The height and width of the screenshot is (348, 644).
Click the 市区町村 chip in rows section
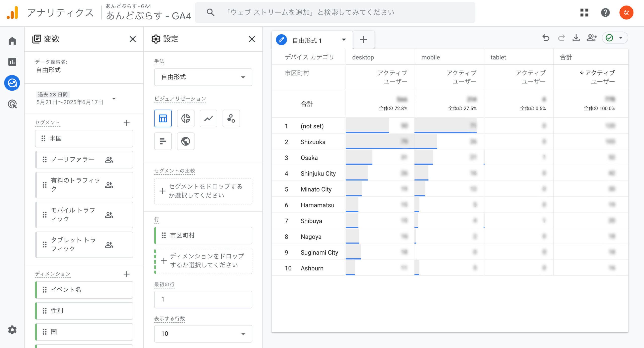coord(203,235)
